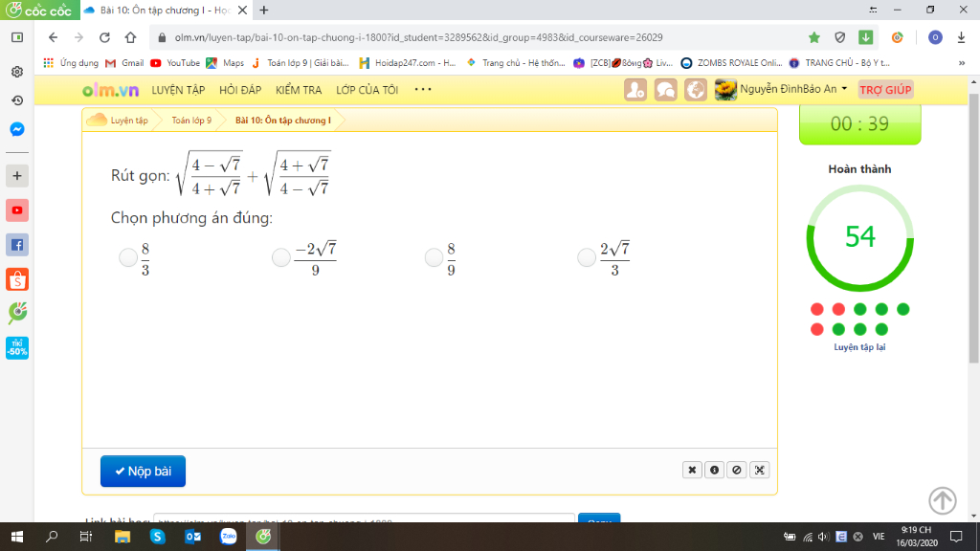Click the address bar URL
The image size is (980, 551).
[419, 37]
